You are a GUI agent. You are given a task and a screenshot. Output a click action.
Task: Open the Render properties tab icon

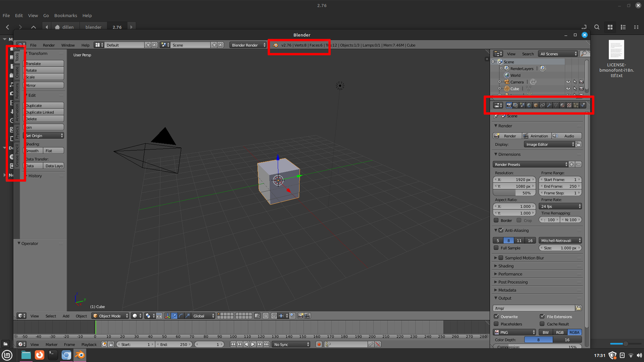(x=509, y=105)
